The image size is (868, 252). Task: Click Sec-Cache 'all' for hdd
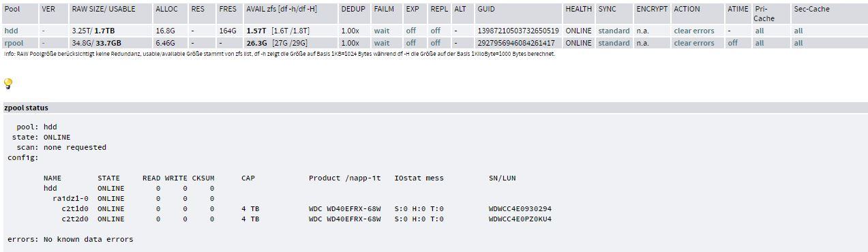(x=798, y=31)
